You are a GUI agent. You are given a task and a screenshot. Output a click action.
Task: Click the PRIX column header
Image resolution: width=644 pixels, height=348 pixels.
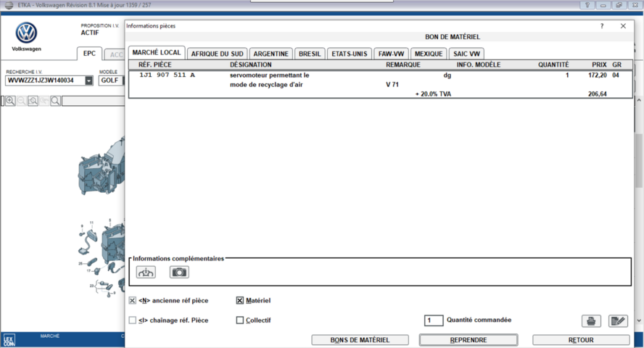click(x=599, y=65)
